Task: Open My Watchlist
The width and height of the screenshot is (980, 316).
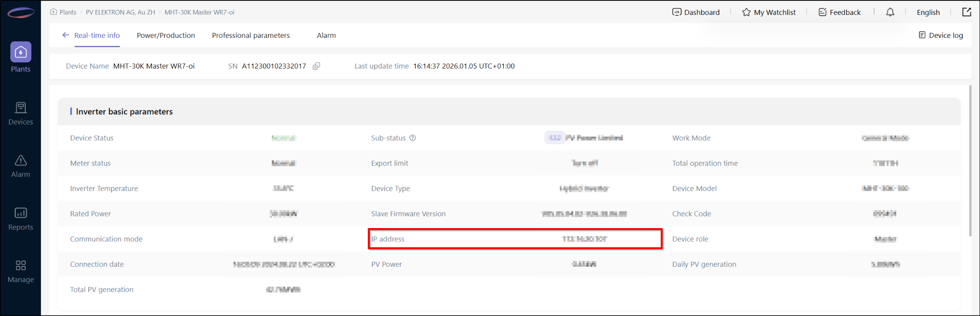Action: tap(769, 12)
